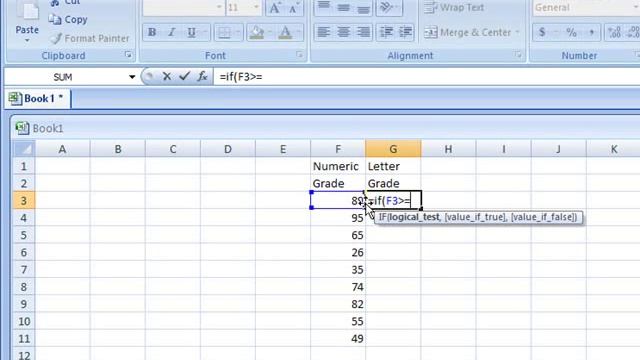Click the Bottom Align icon
The height and width of the screenshot is (360, 640).
pyautogui.click(x=363, y=7)
